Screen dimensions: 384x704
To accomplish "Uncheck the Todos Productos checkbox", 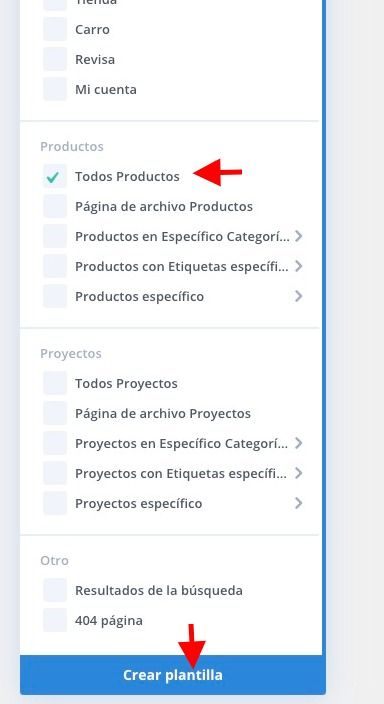I will click(x=55, y=176).
